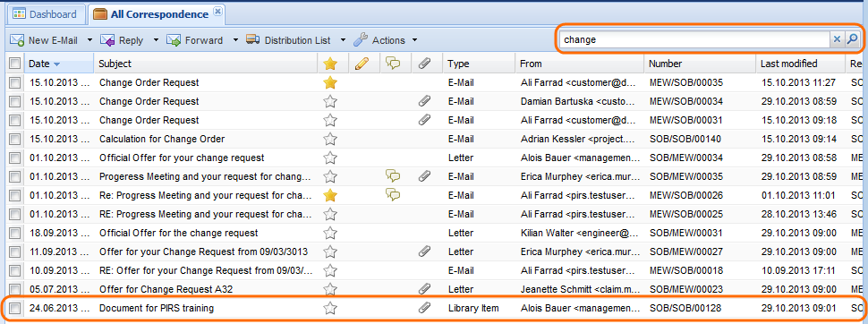Sort by the star column header
Viewport: 868px width, 324px height.
[x=330, y=64]
